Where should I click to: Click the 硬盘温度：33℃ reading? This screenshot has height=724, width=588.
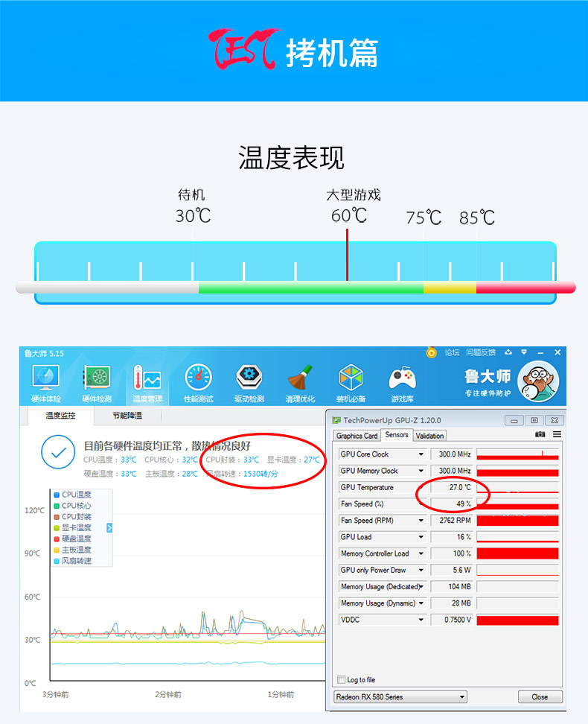click(x=110, y=474)
